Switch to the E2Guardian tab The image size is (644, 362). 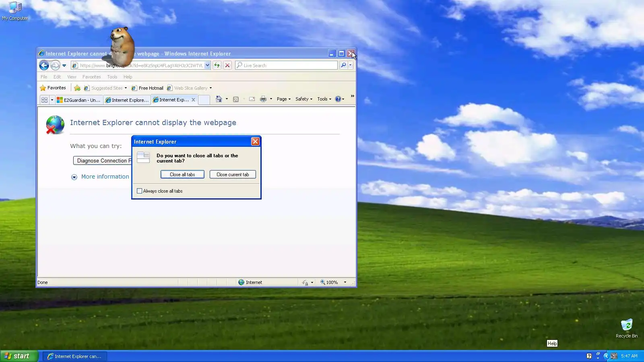click(x=79, y=100)
